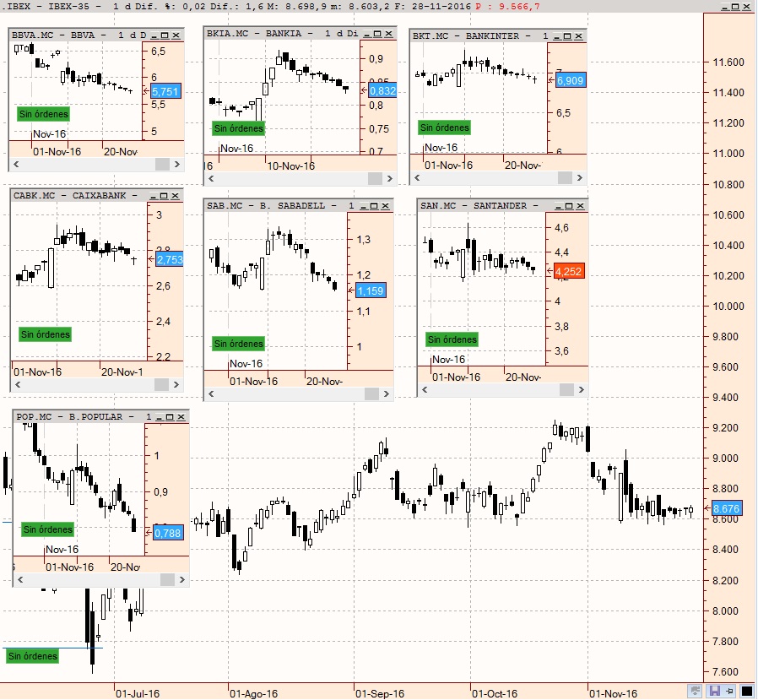
Task: Click the scrollbar thumb in SANTANDER window
Action: pyautogui.click(x=566, y=389)
